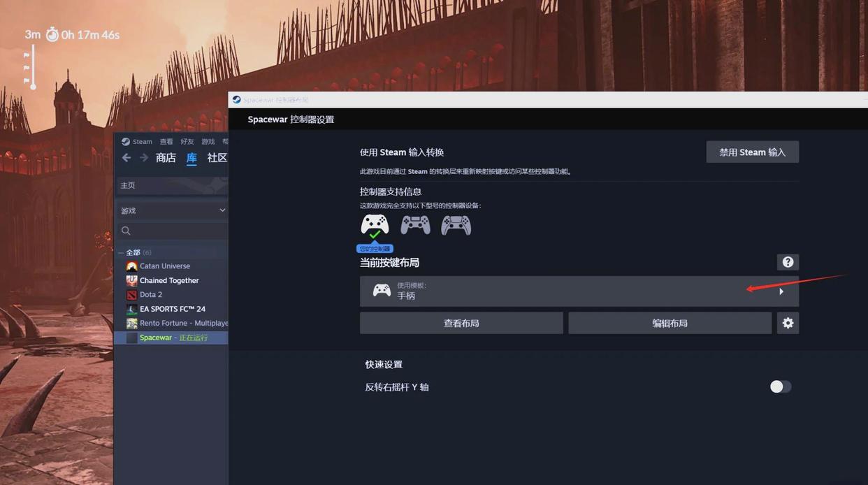Click the stopwatch icon beside the game timer
This screenshot has height=485, width=868.
tap(52, 34)
